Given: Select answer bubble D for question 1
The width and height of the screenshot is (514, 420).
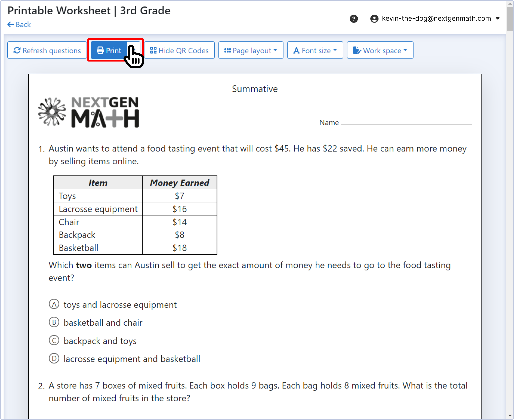Looking at the screenshot, I should coord(54,358).
